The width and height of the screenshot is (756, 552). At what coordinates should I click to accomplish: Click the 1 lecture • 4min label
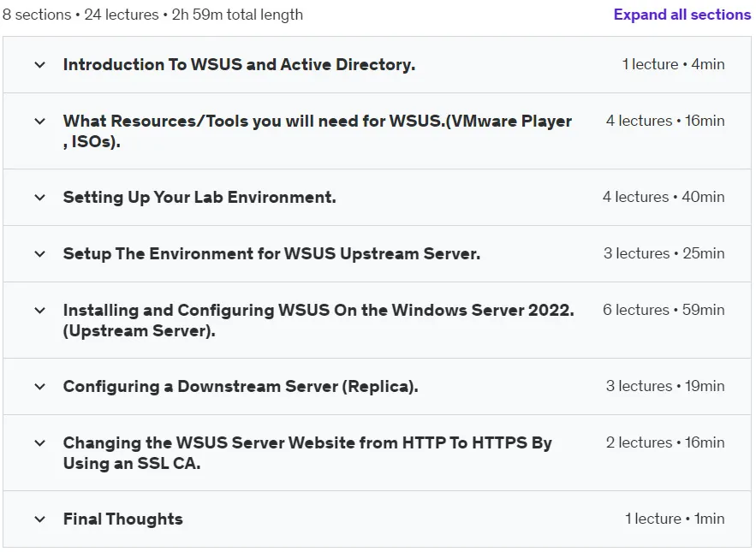point(673,64)
